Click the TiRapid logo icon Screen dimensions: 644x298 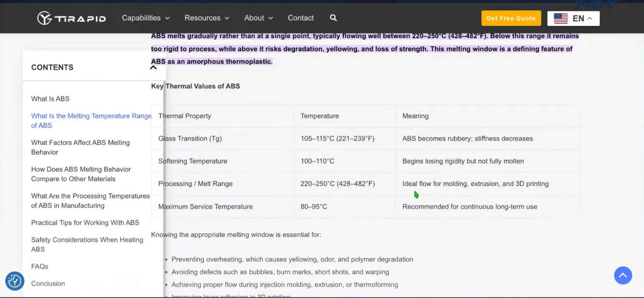click(x=45, y=18)
